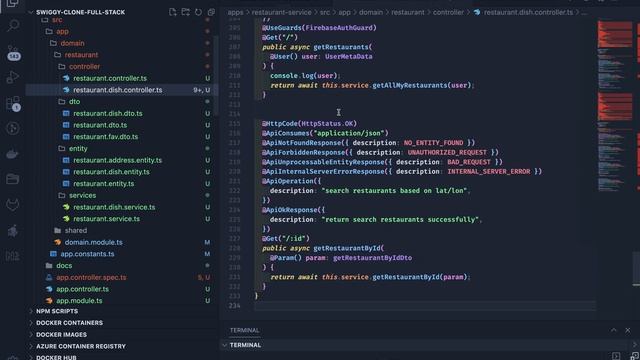Open restaurant.dish.service.ts file
The width and height of the screenshot is (640, 360).
114,207
